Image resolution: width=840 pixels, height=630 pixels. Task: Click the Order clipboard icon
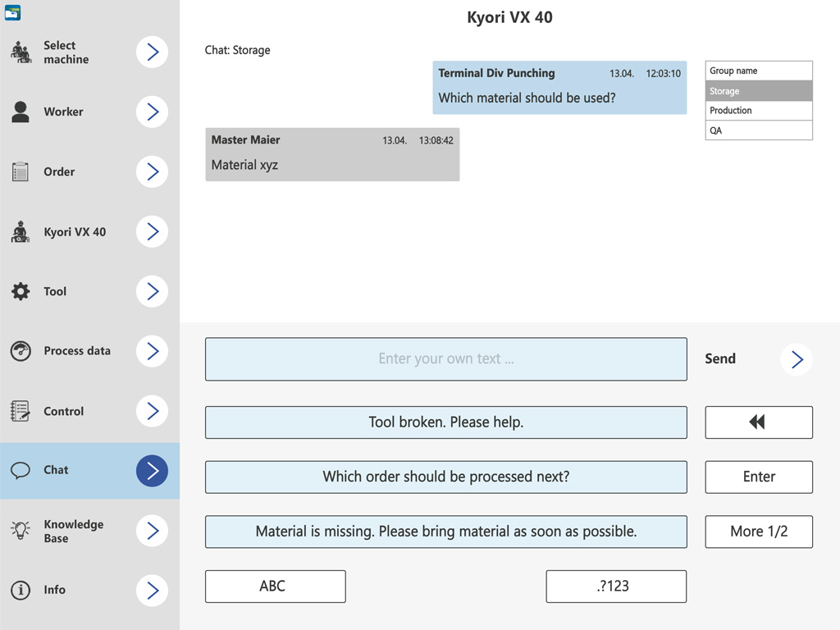pyautogui.click(x=21, y=171)
